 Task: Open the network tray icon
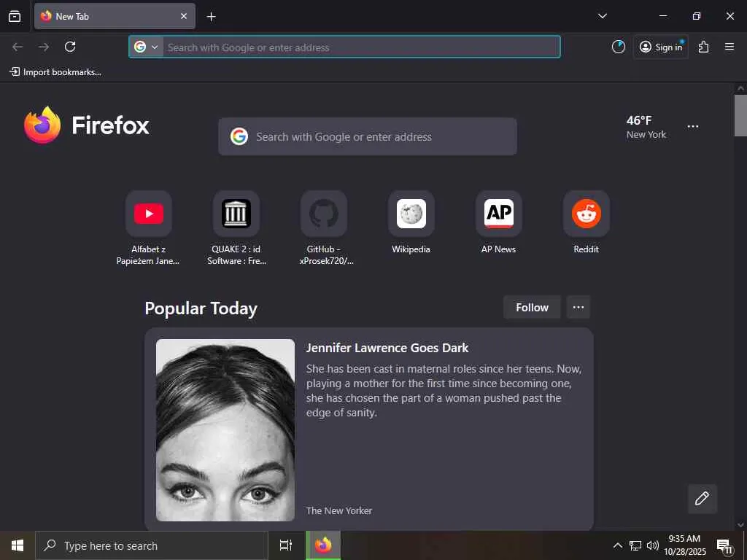[635, 545]
